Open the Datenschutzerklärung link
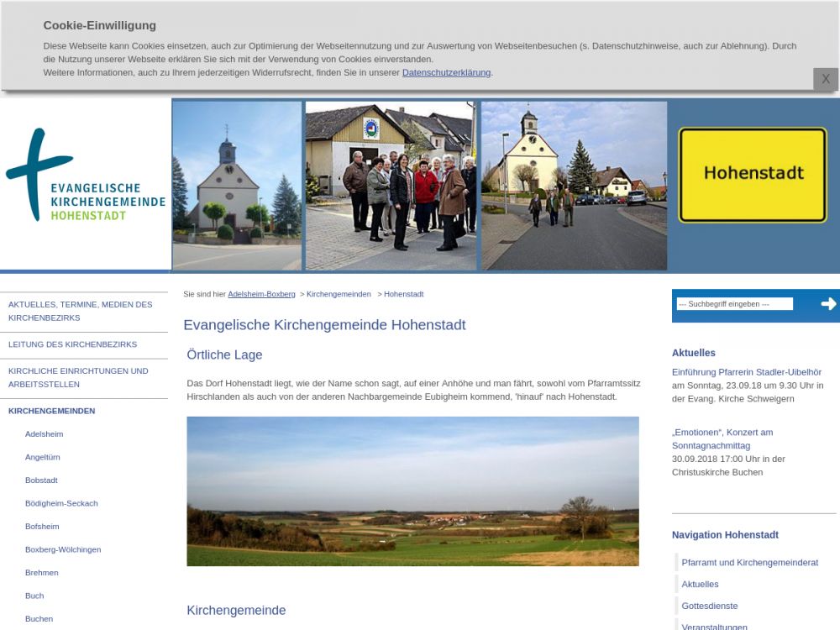 point(446,73)
